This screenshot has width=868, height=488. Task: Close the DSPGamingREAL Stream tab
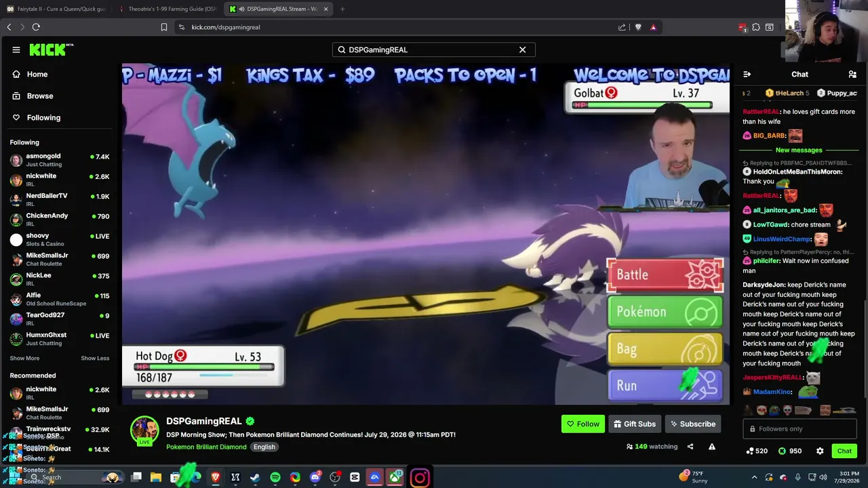326,9
